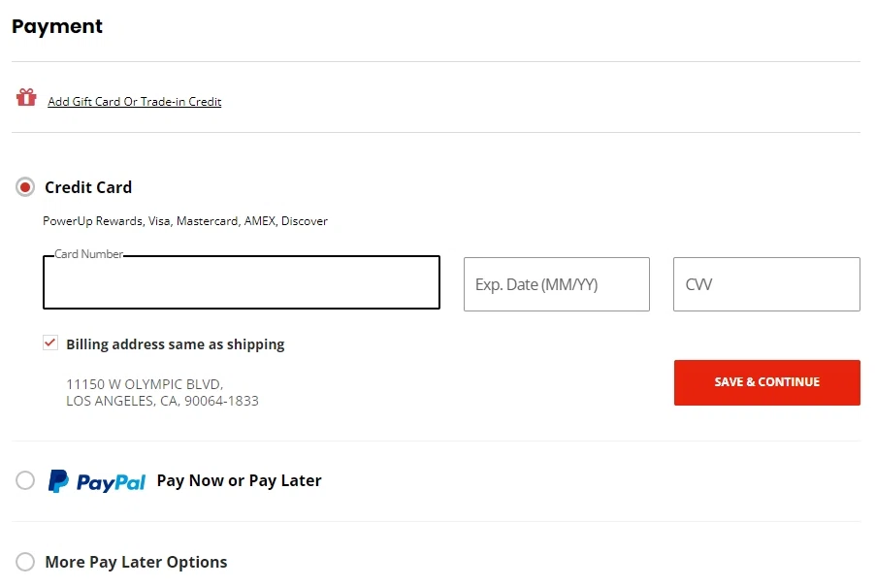Click the red gift box icon
The image size is (876, 588).
click(25, 98)
